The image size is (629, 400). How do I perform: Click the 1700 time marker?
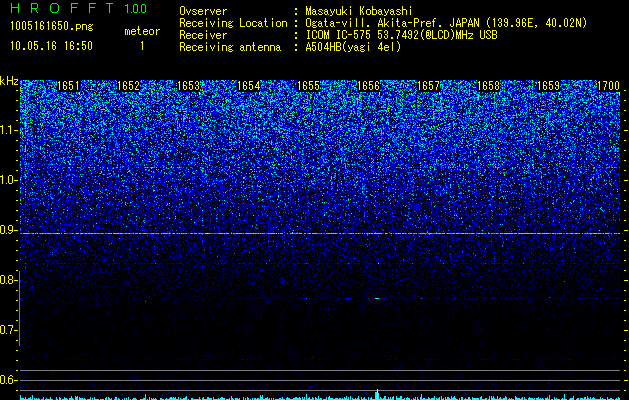click(x=609, y=86)
